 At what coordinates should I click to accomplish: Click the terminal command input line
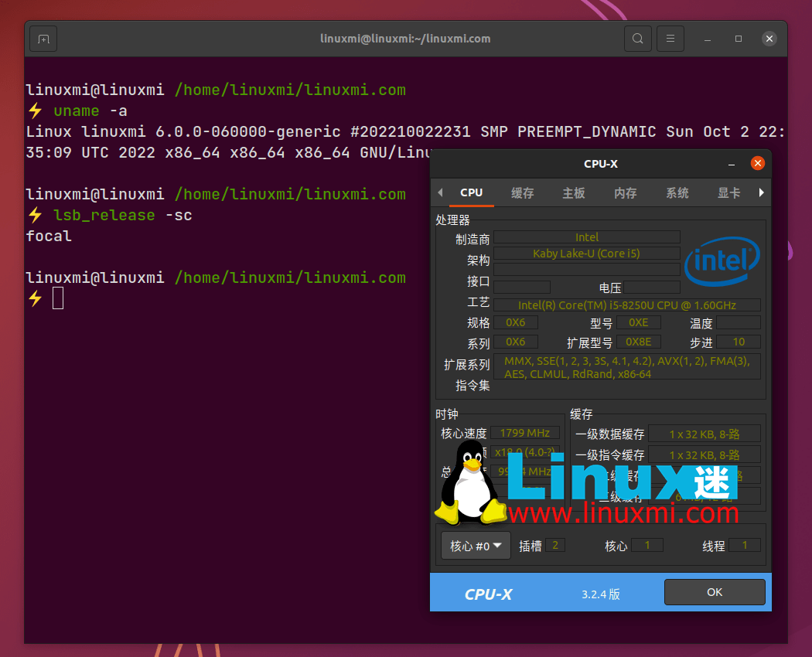coord(57,297)
